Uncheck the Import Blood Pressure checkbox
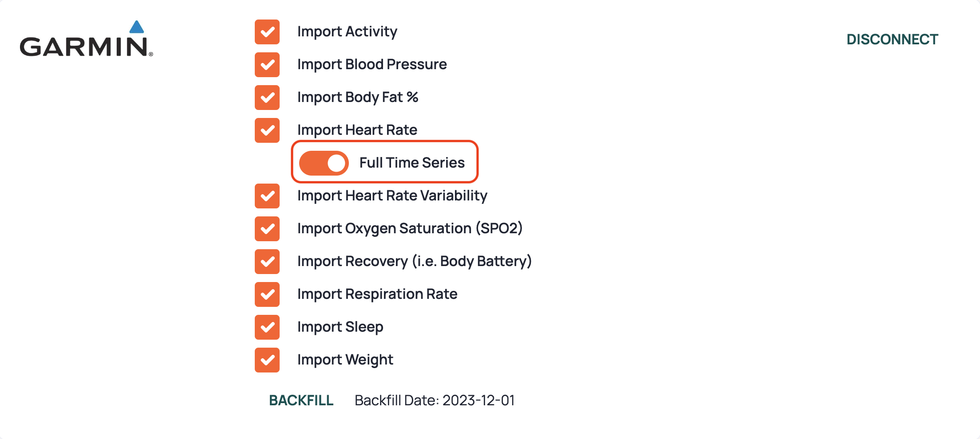The height and width of the screenshot is (439, 980). point(267,65)
